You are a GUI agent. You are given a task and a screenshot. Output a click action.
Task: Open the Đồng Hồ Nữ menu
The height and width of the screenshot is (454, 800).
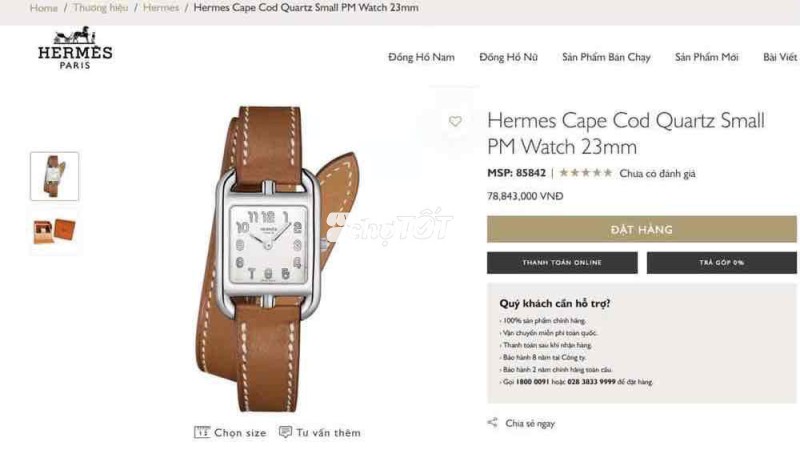[508, 57]
